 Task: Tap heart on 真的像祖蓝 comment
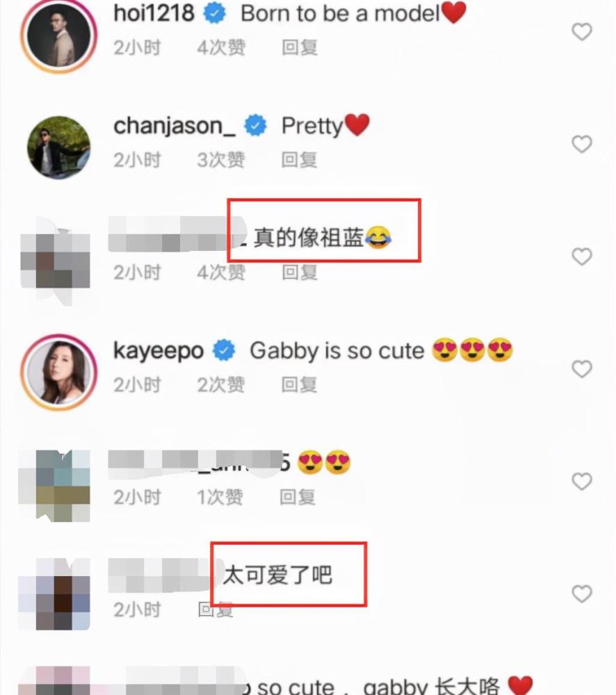pyautogui.click(x=581, y=256)
